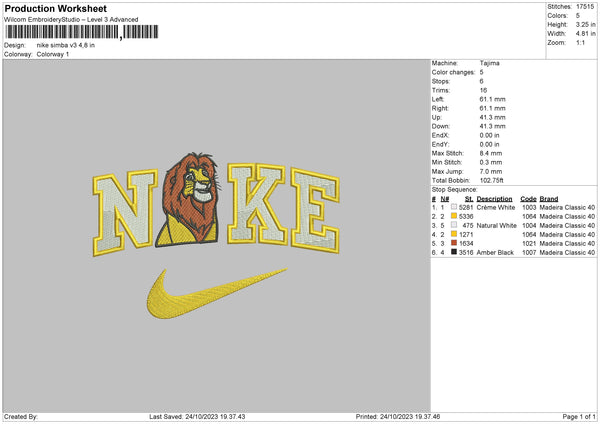Click the Description column header
This screenshot has width=600, height=424.
(x=494, y=199)
